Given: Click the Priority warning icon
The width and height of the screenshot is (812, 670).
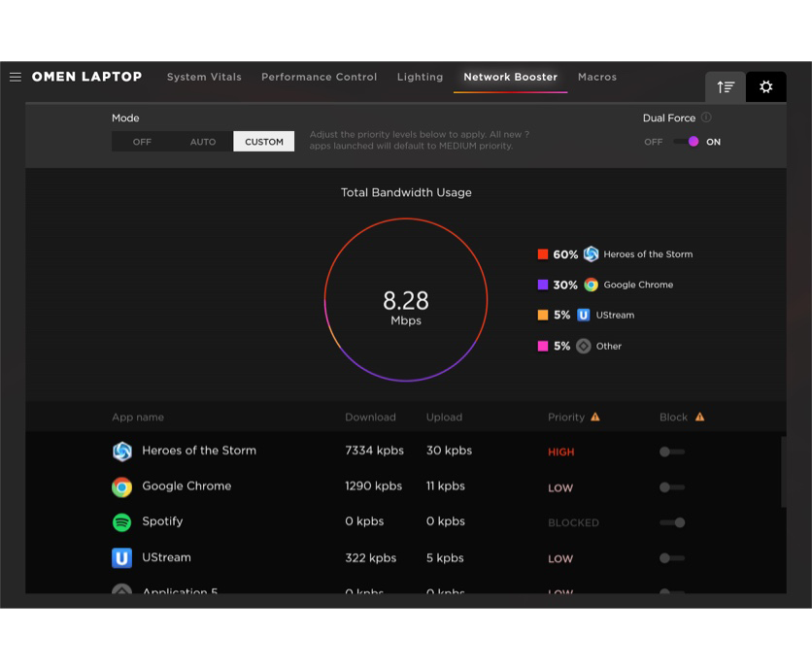Looking at the screenshot, I should 595,417.
